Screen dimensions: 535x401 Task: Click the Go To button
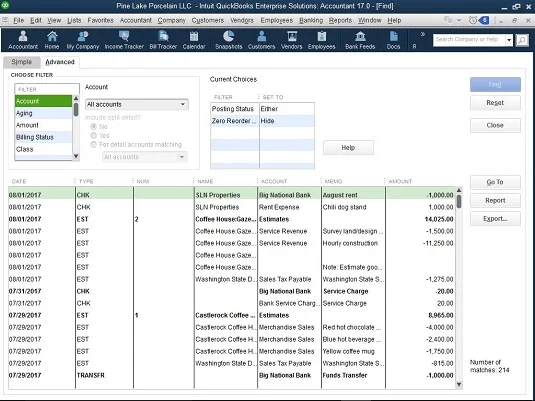click(x=495, y=182)
